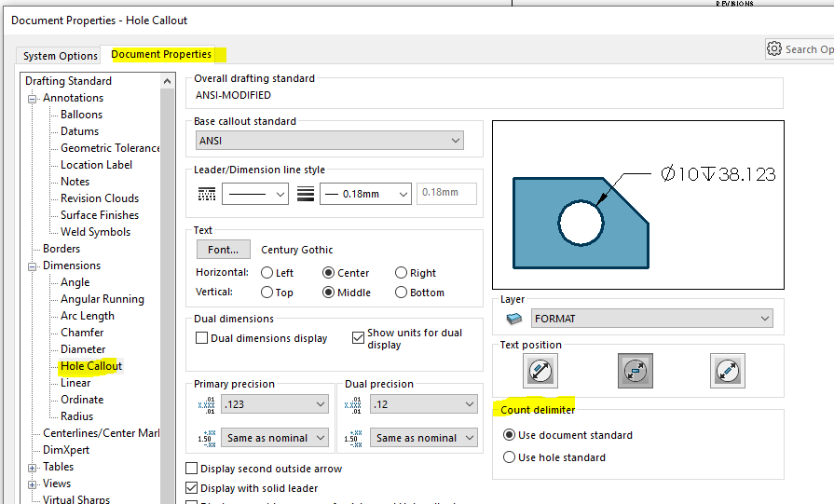Open primary tolerance Same as nominal dropdown
Screen dimensions: 834x504
pyautogui.click(x=275, y=438)
